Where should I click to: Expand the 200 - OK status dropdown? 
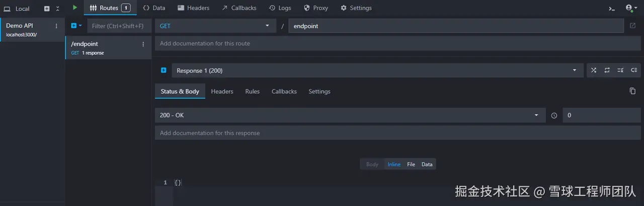coord(350,115)
